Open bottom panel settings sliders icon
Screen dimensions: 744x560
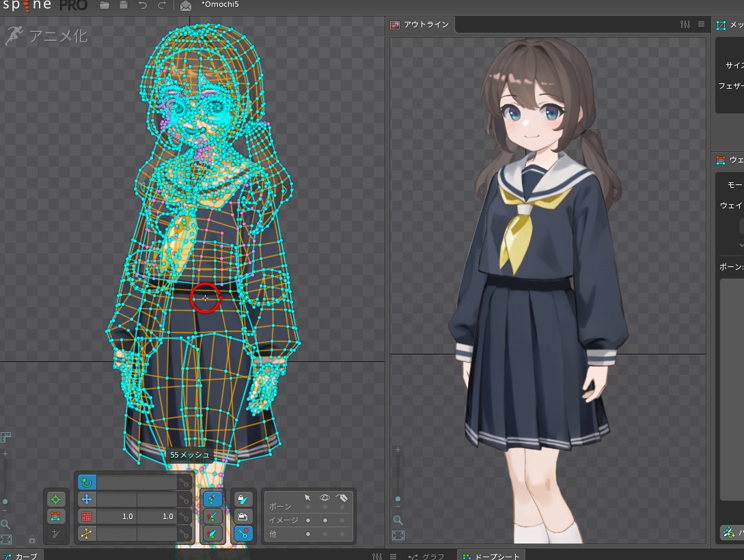tap(377, 556)
